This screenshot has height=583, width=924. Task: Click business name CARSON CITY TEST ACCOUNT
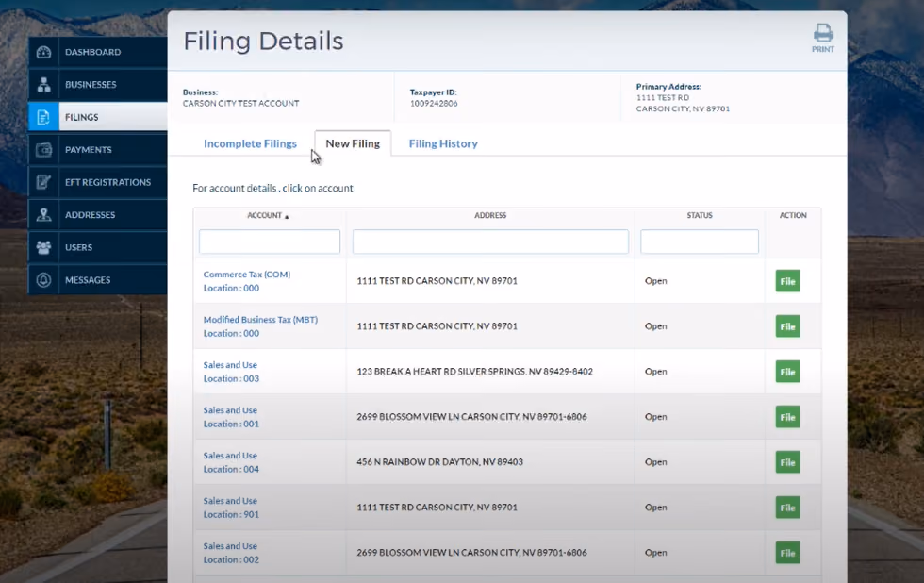241,103
